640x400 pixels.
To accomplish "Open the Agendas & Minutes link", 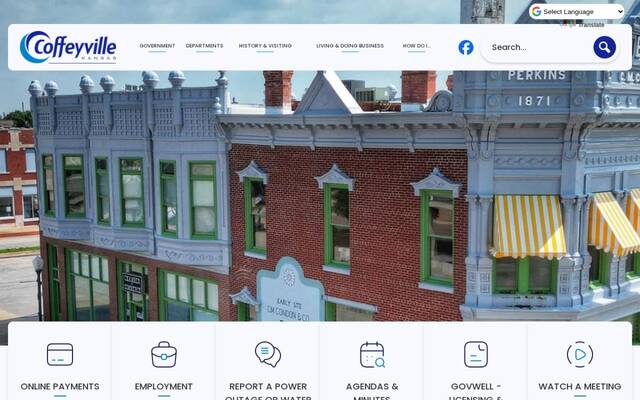I will 372,391.
